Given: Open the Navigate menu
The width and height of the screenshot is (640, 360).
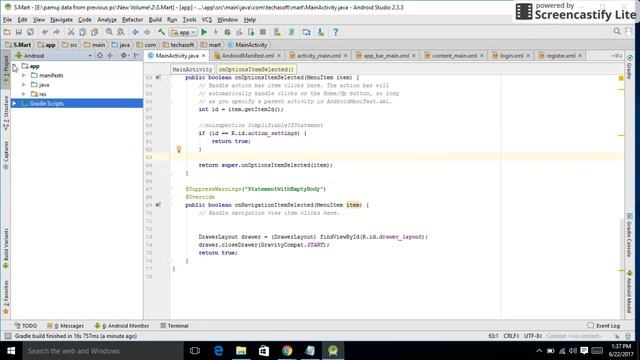Looking at the screenshot, I should 61,20.
